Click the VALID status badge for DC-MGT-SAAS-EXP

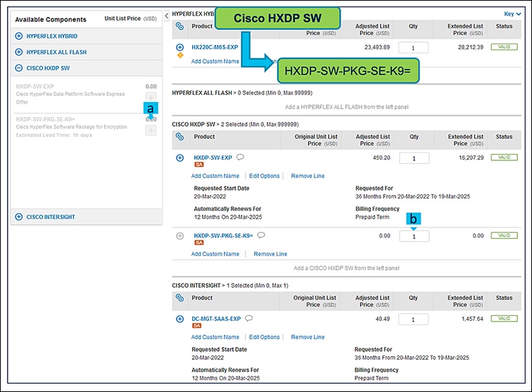click(x=504, y=319)
